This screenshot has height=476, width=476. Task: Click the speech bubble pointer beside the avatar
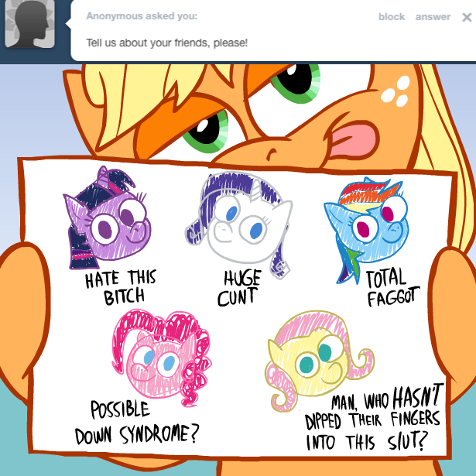click(68, 24)
